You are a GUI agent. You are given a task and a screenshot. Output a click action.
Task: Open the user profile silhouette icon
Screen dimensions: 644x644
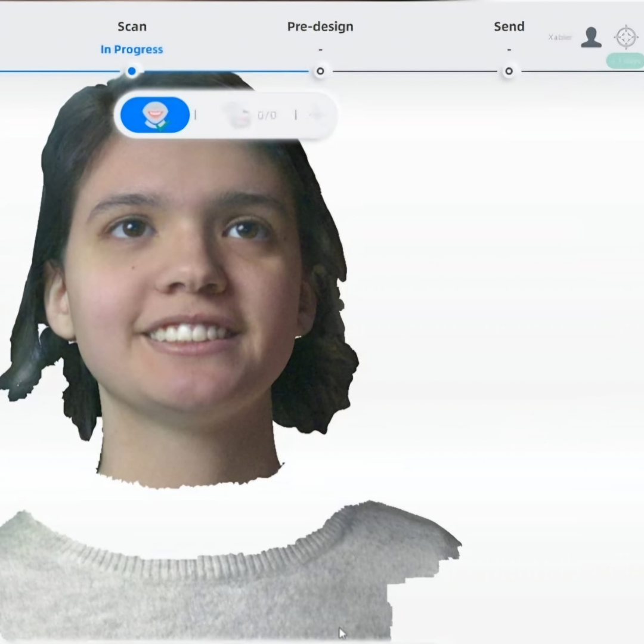tap(591, 37)
